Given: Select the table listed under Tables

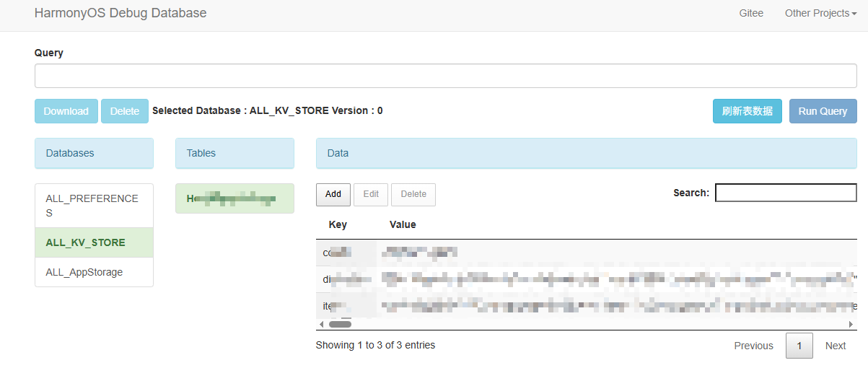Looking at the screenshot, I should (x=234, y=198).
